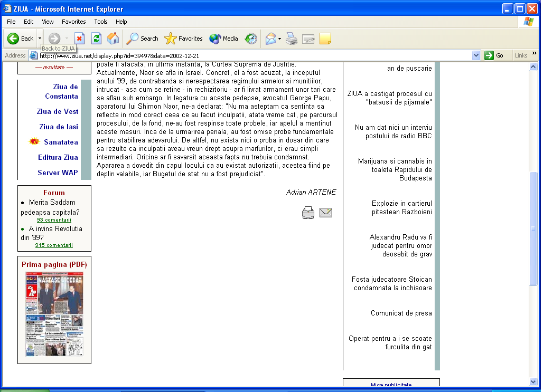The width and height of the screenshot is (553, 392).
Task: Email article via envelope icon
Action: click(326, 213)
